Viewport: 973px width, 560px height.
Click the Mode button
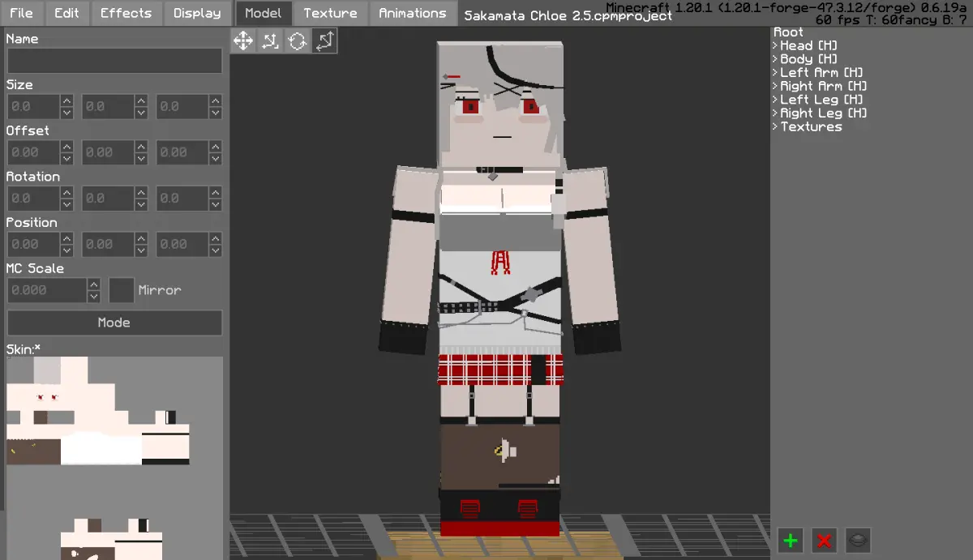pos(114,323)
